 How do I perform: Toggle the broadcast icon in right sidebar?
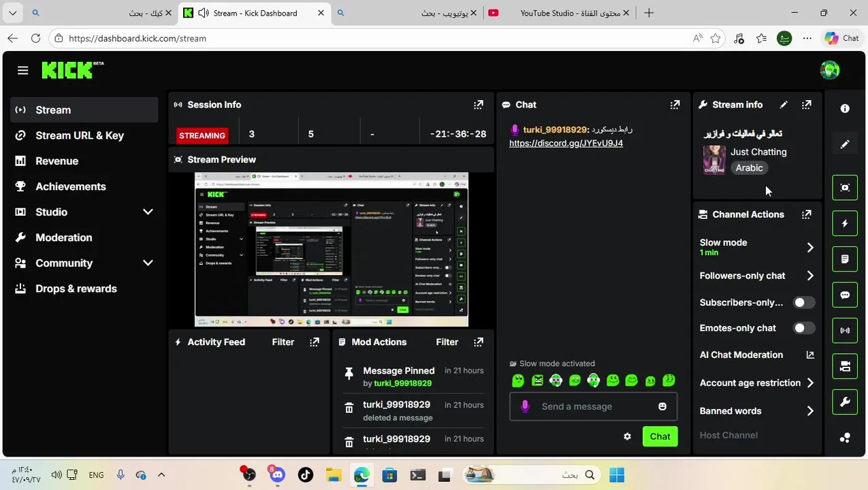click(x=845, y=331)
